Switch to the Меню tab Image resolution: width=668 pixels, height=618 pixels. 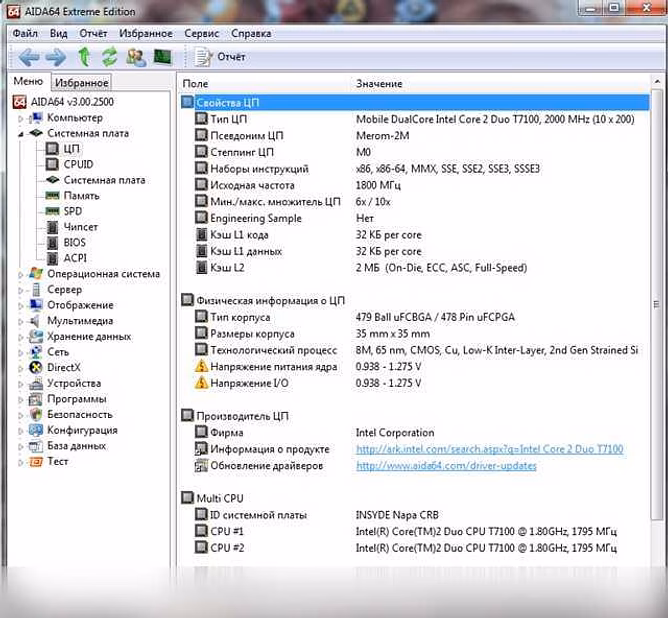(28, 81)
